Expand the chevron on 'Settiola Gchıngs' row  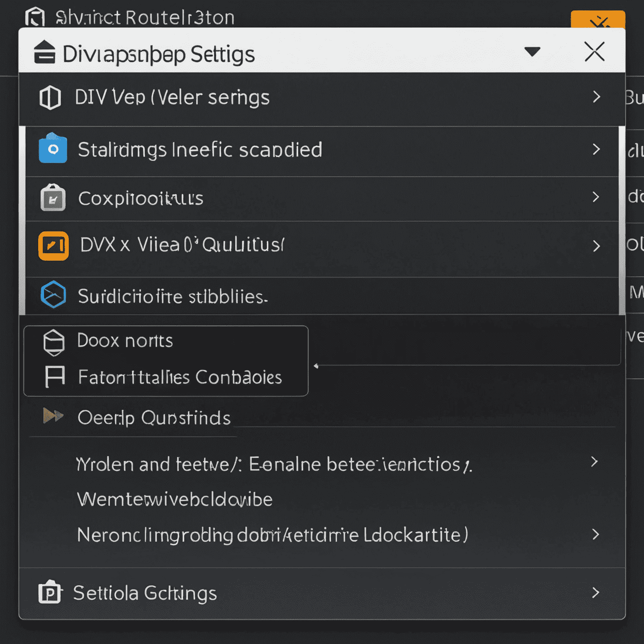pos(596,592)
